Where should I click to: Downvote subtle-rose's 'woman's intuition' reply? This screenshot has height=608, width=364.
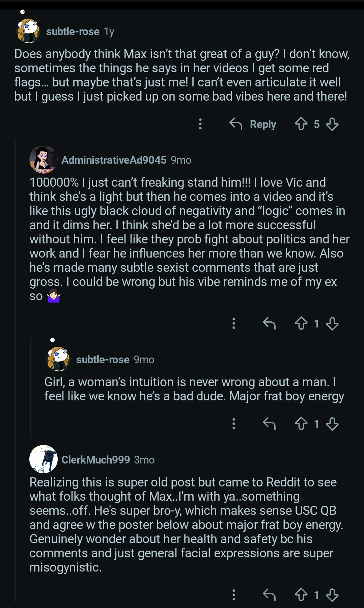coord(332,423)
